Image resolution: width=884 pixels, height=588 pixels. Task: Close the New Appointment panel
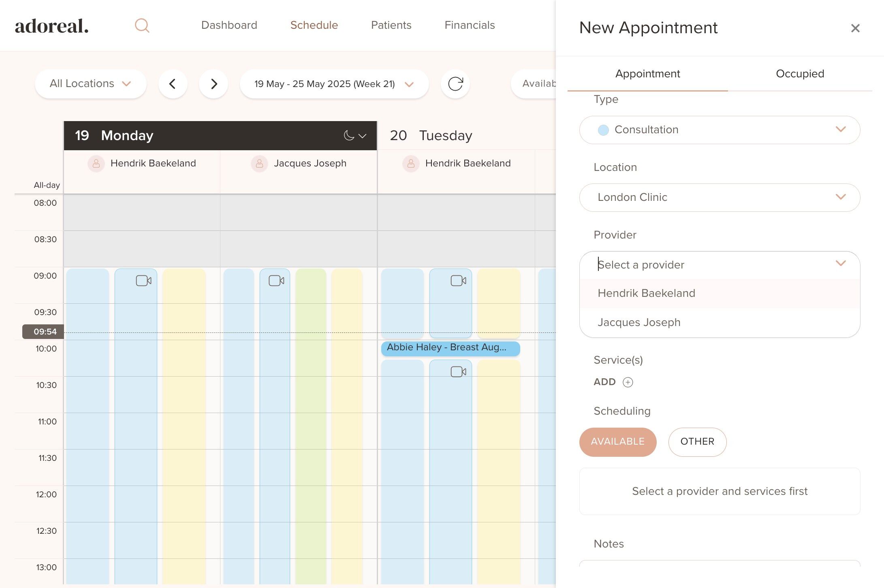[855, 28]
